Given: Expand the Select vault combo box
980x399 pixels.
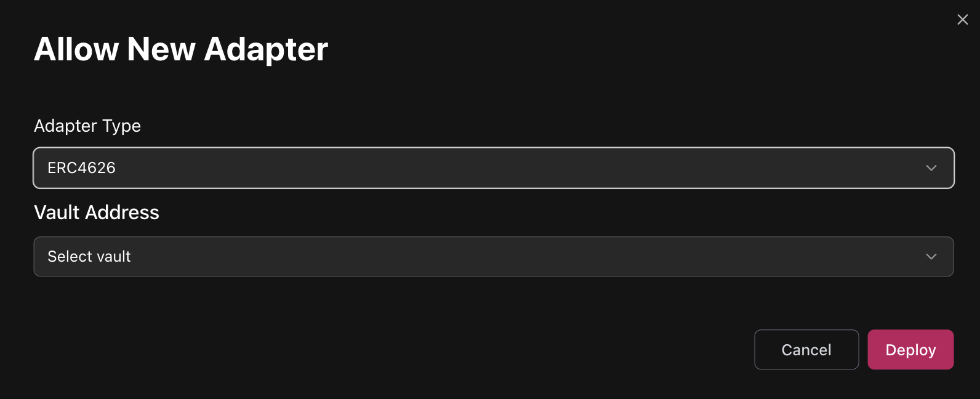Looking at the screenshot, I should tap(493, 256).
